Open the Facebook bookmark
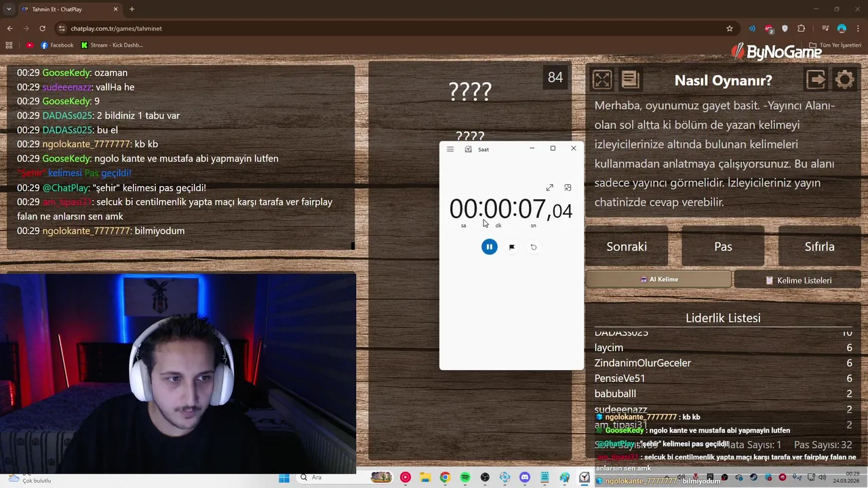 click(57, 45)
